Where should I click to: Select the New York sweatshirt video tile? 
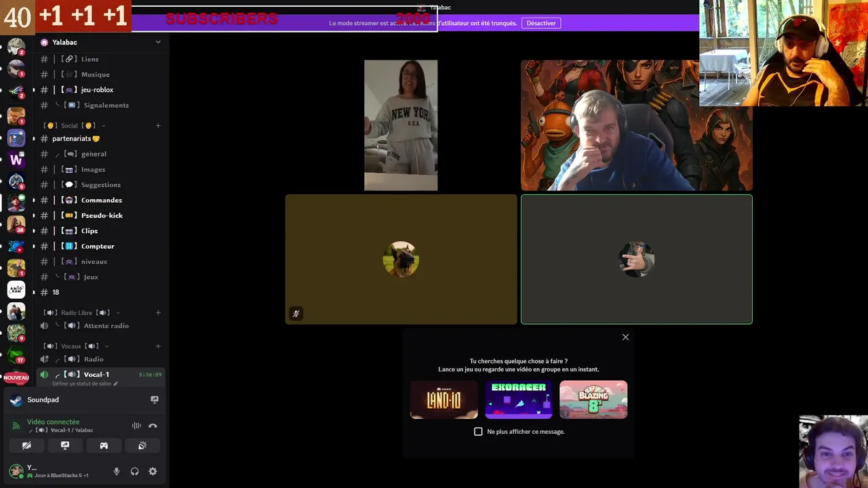[401, 125]
